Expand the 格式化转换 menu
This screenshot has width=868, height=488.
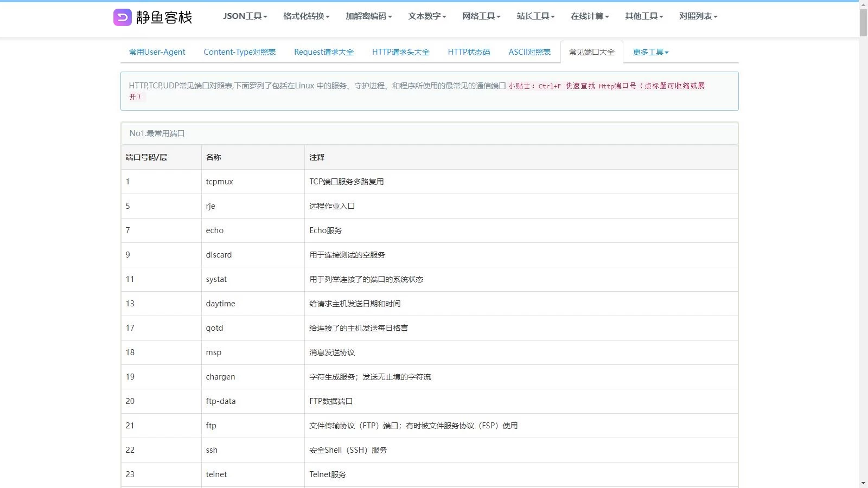coord(306,16)
